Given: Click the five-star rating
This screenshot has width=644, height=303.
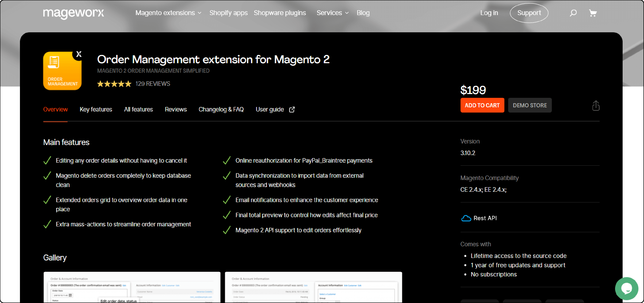Looking at the screenshot, I should click(x=114, y=84).
